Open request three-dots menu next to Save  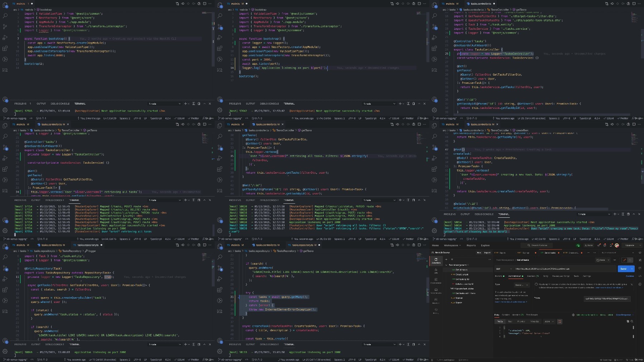pos(615,260)
